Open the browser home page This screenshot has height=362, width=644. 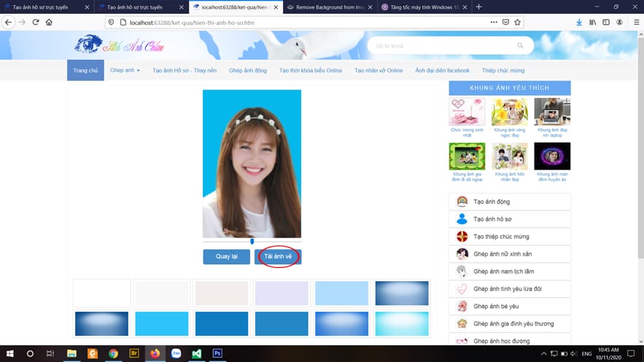[x=49, y=22]
